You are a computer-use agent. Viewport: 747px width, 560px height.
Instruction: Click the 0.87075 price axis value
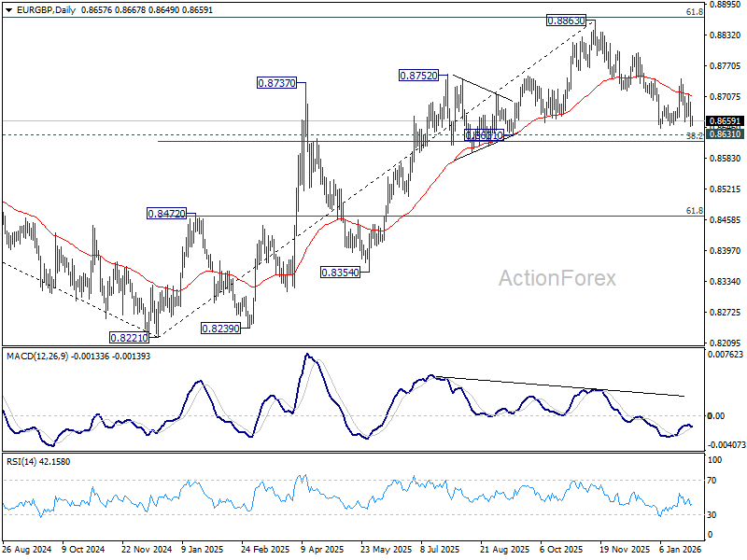[726, 97]
